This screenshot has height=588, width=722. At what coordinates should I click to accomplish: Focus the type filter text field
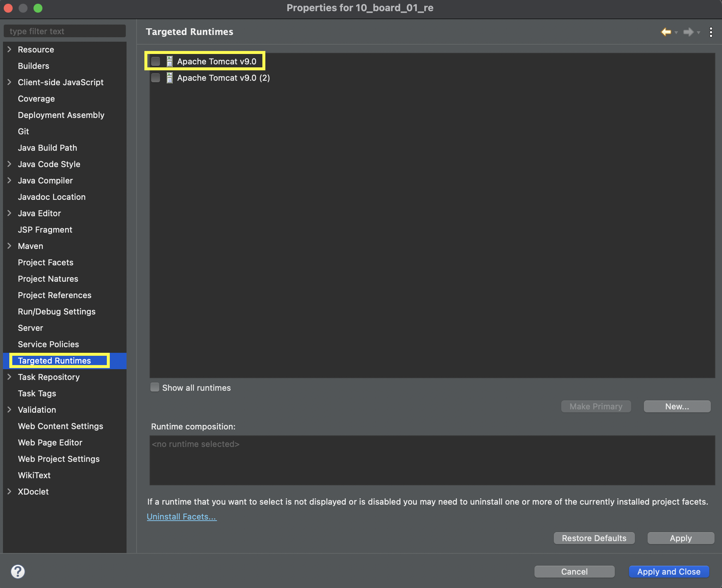(x=65, y=31)
